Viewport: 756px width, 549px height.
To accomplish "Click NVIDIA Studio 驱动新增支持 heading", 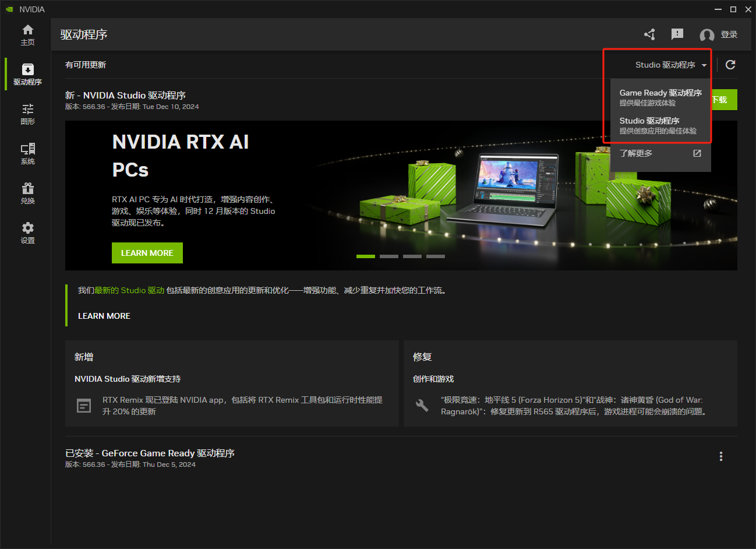I will tap(128, 379).
